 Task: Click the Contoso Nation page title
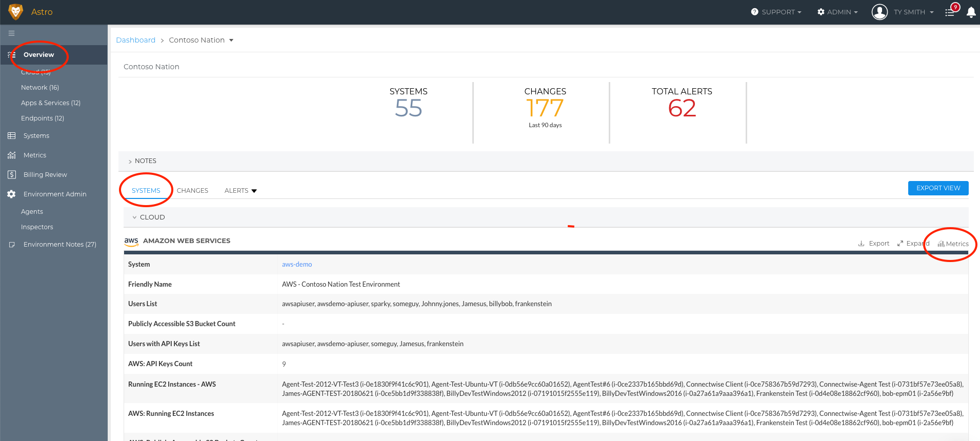coord(151,67)
